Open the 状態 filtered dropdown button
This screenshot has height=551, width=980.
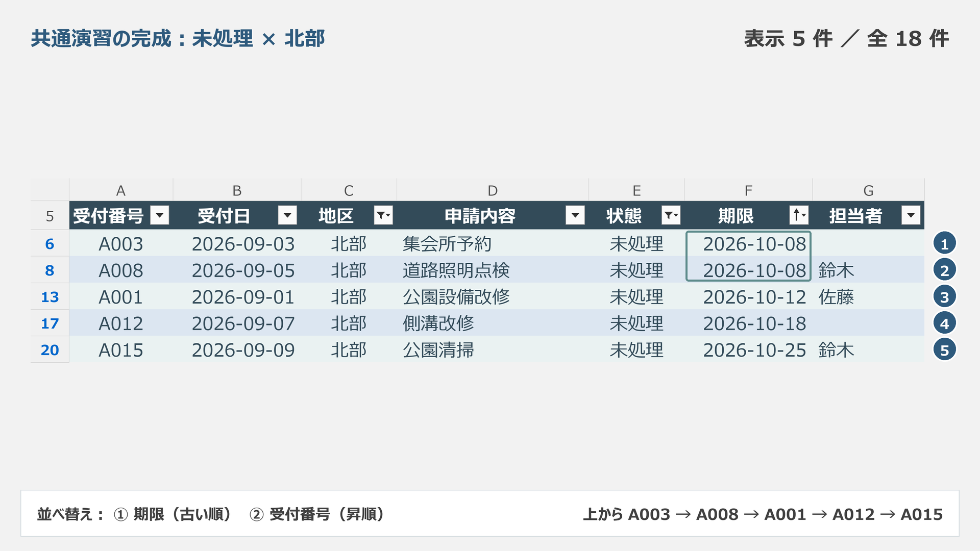click(x=671, y=215)
